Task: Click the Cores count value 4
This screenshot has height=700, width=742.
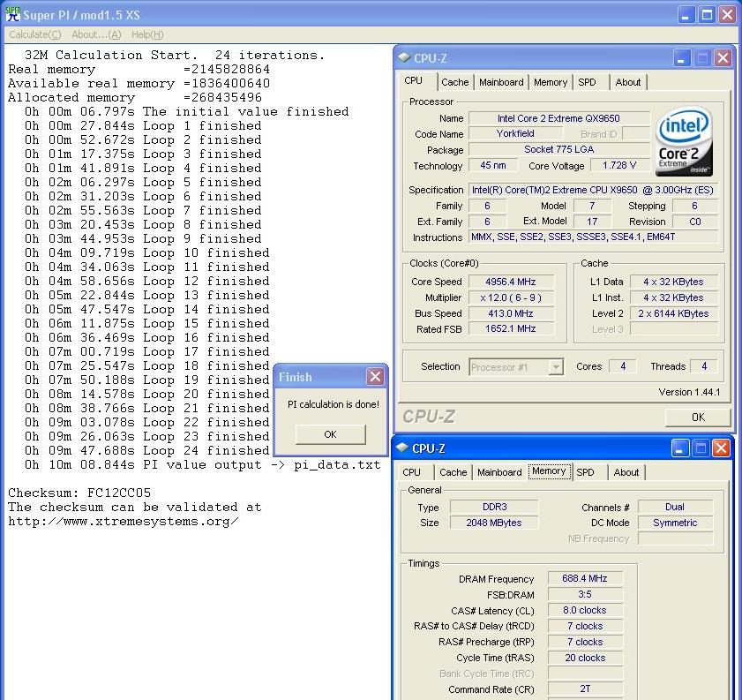Action: [x=623, y=365]
